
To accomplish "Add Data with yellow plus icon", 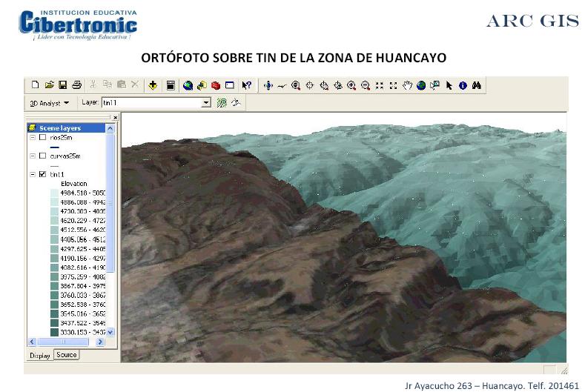I will coord(153,85).
